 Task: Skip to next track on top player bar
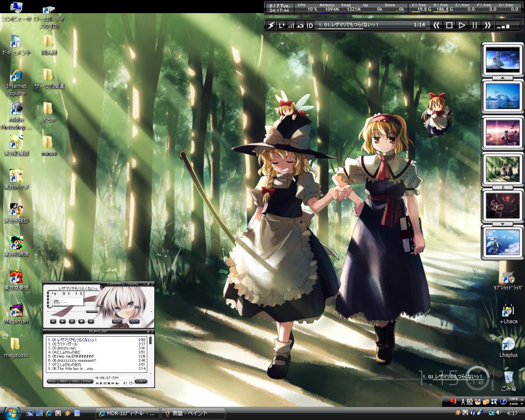click(487, 25)
